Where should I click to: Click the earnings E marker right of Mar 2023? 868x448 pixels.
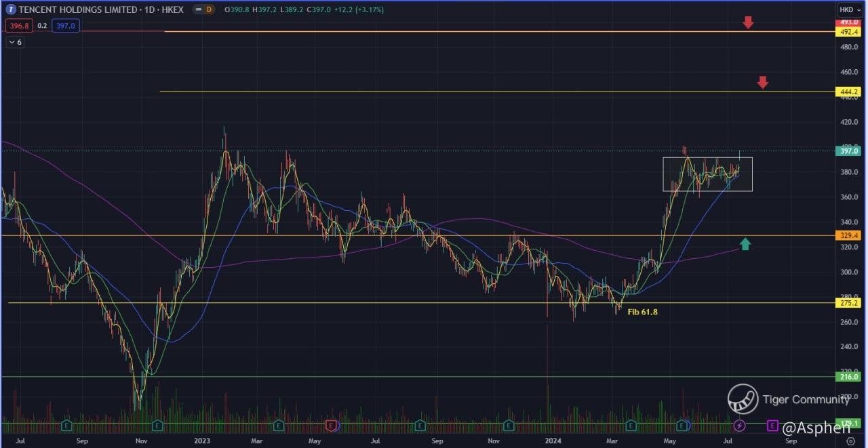278,425
